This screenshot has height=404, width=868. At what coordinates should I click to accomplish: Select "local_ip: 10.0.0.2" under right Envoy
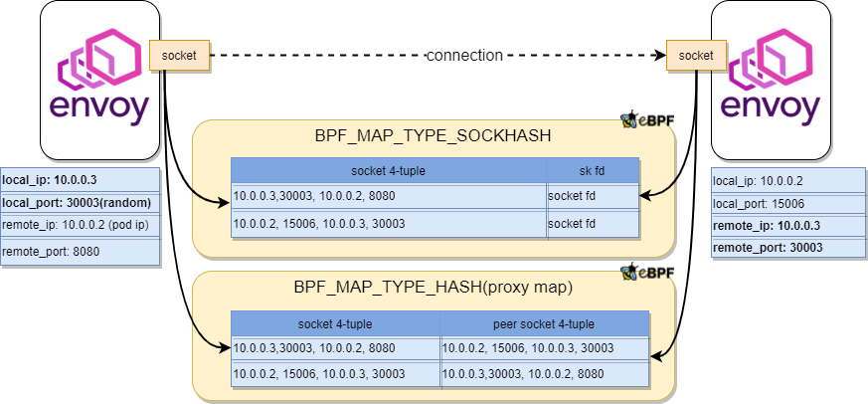point(788,181)
